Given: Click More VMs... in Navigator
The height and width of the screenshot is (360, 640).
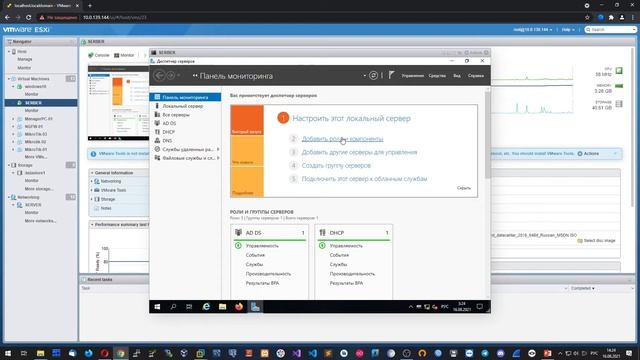Looking at the screenshot, I should pyautogui.click(x=36, y=157).
